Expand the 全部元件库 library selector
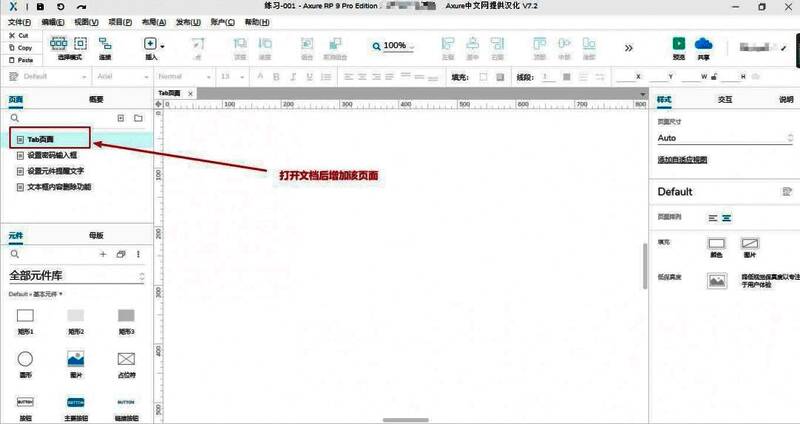The image size is (800, 424). (141, 275)
